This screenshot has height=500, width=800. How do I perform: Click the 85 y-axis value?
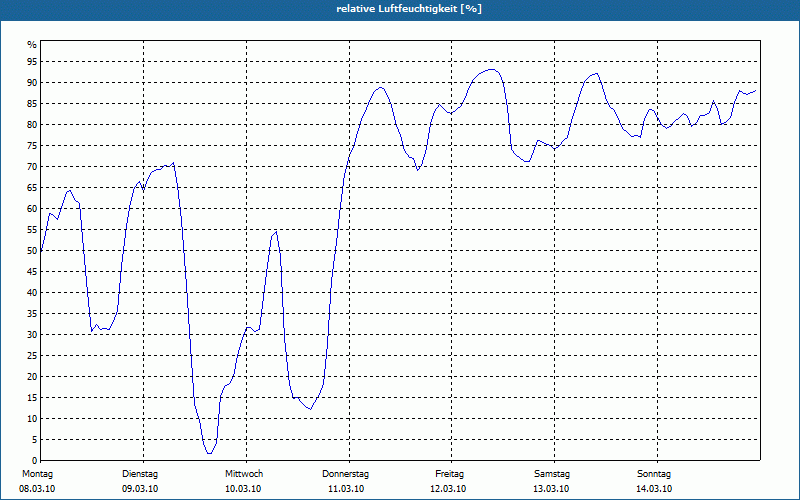[x=32, y=104]
